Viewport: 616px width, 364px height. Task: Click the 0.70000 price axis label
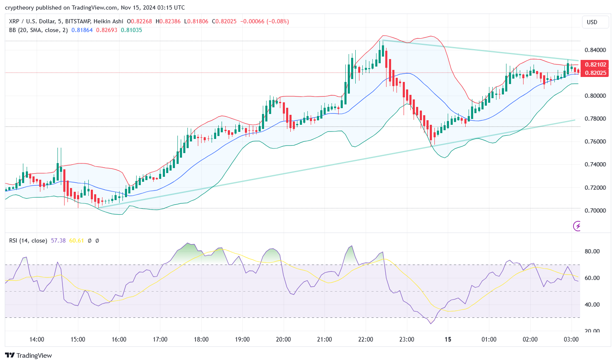click(x=595, y=210)
